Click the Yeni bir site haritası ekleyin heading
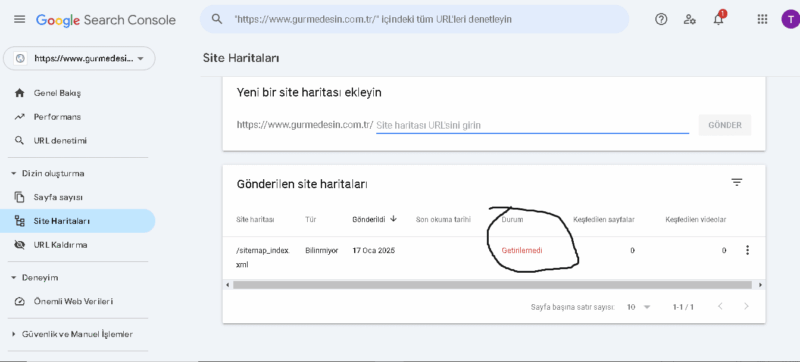800x362 pixels. pos(309,93)
